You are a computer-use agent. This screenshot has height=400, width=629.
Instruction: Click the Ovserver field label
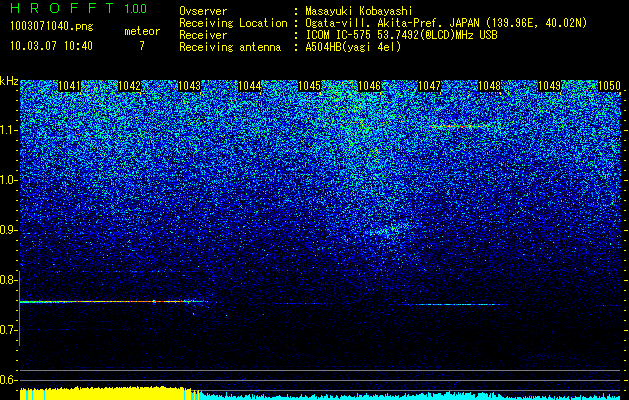pos(203,12)
